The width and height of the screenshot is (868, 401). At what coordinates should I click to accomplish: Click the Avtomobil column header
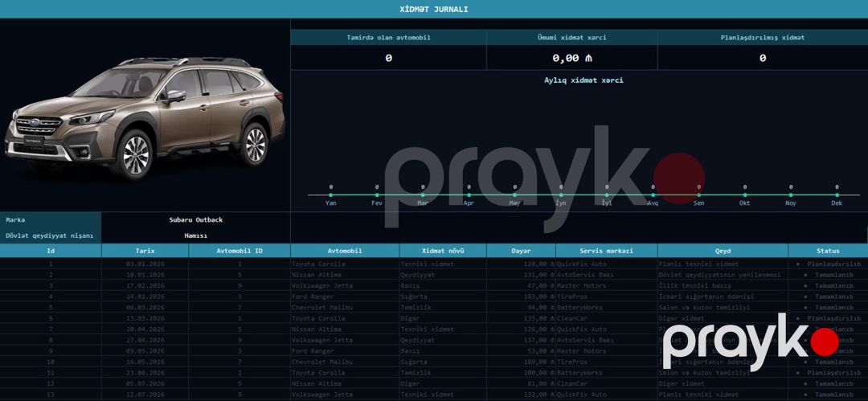coord(344,251)
